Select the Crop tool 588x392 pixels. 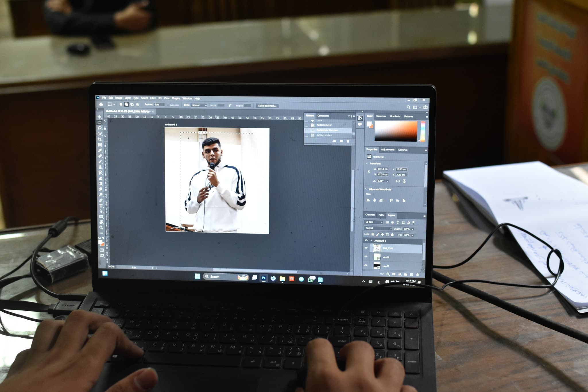point(100,139)
